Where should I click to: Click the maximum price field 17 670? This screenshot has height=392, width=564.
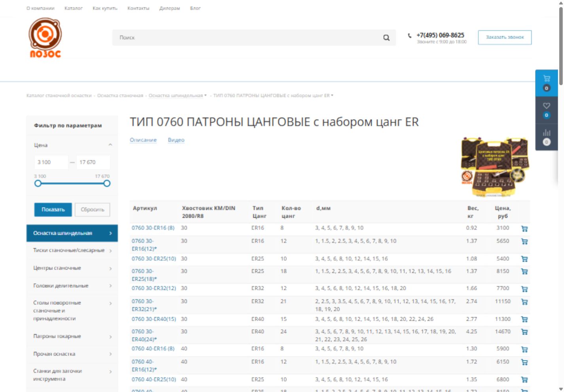[93, 162]
